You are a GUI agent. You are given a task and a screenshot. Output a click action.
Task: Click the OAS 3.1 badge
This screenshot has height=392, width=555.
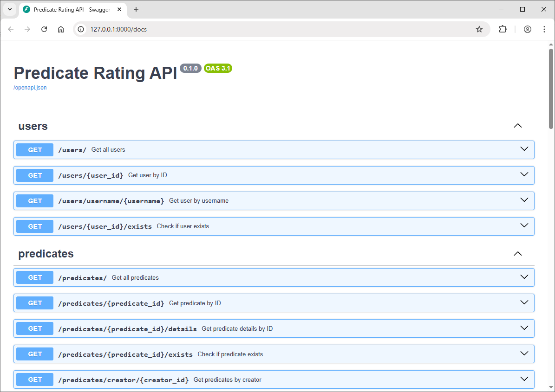(x=218, y=68)
